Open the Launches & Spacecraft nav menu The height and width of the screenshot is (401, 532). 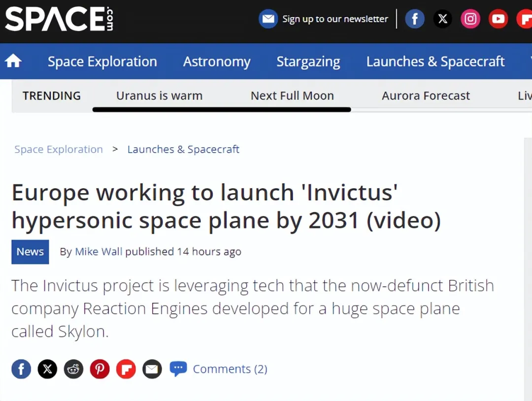click(435, 62)
